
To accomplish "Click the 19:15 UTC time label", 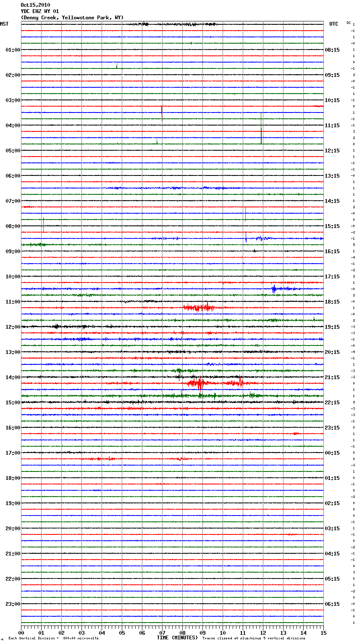I will 332,327.
